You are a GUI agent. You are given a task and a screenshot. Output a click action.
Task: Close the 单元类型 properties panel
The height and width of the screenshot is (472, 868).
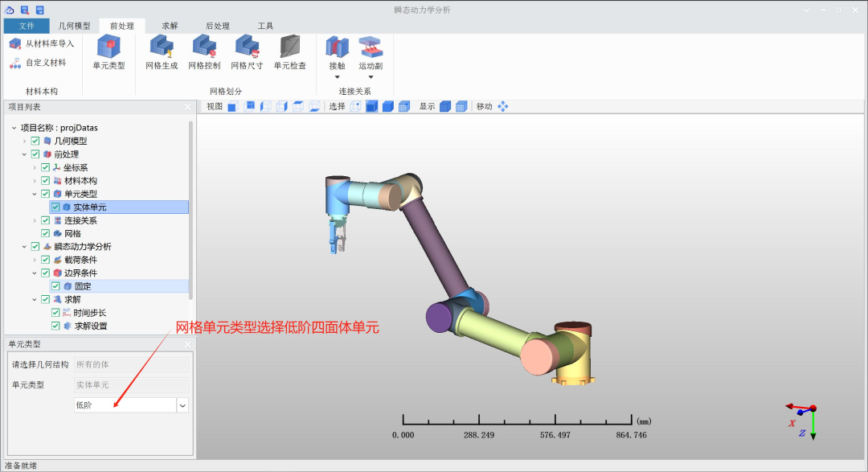187,344
